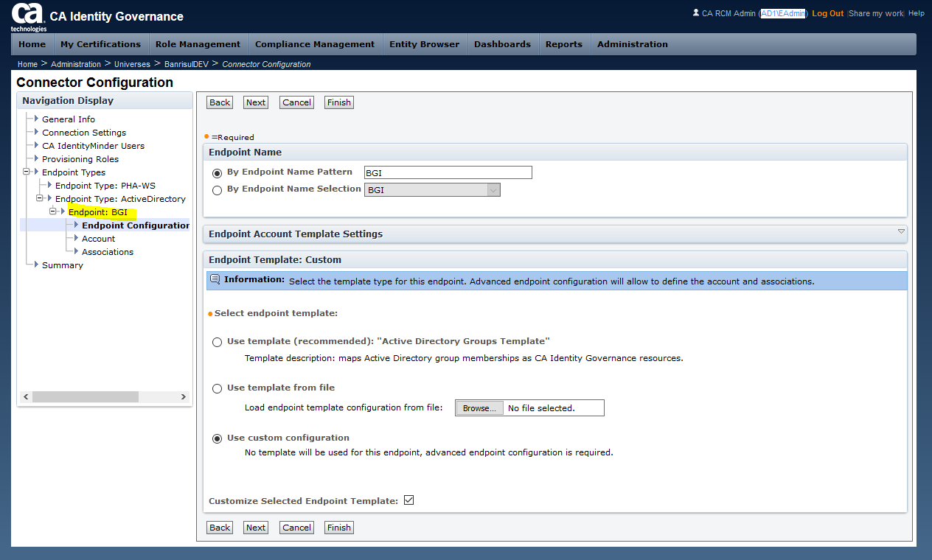Select Endpoint Configuration in the navigation tree
This screenshot has height=560, width=932.
[x=136, y=225]
